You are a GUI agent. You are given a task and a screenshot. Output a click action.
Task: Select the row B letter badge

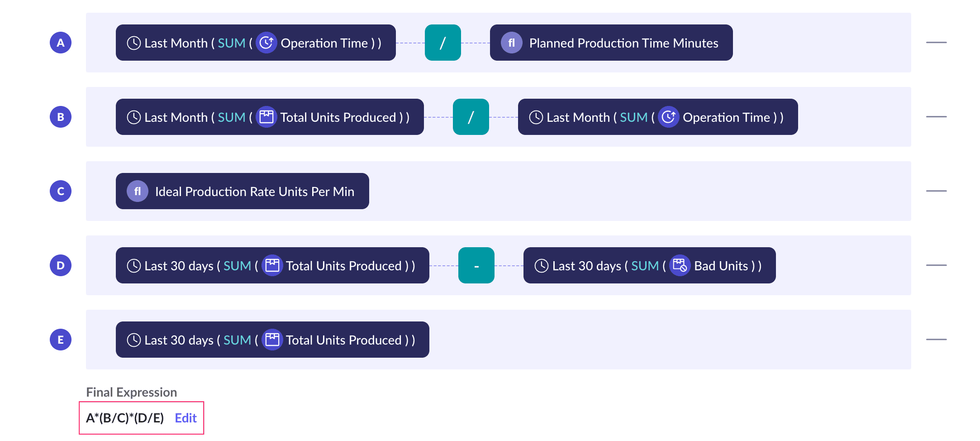pos(61,117)
